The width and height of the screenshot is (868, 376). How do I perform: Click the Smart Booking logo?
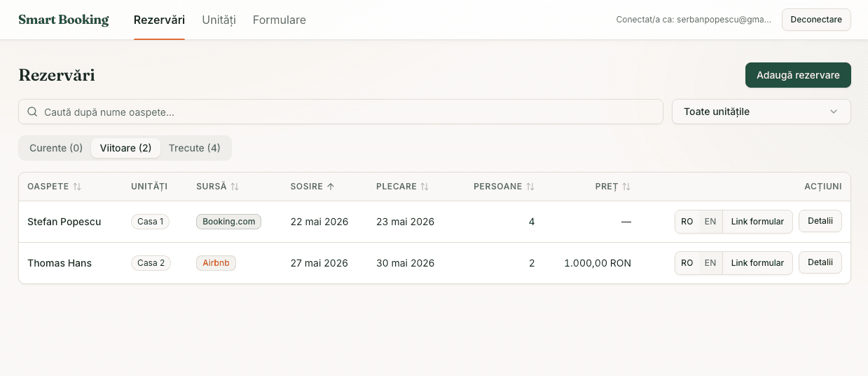(64, 20)
